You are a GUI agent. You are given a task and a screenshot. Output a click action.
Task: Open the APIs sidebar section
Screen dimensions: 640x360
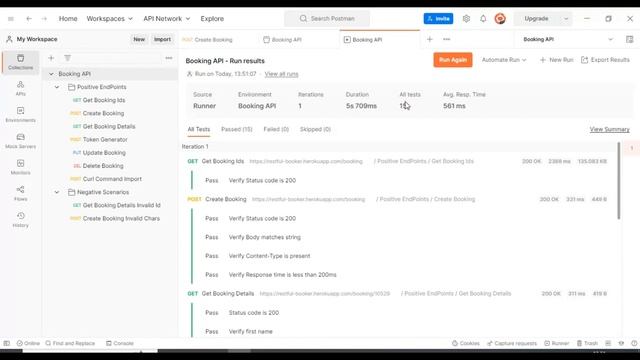20,88
